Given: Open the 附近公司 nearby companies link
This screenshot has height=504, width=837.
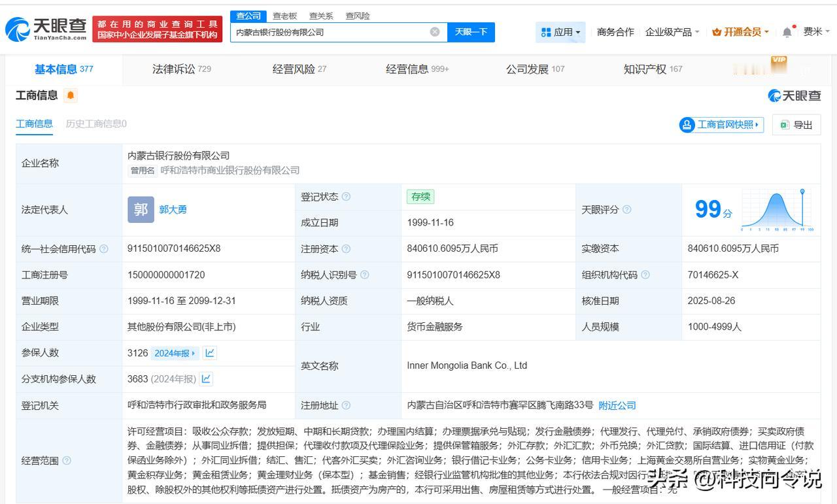Looking at the screenshot, I should [617, 405].
